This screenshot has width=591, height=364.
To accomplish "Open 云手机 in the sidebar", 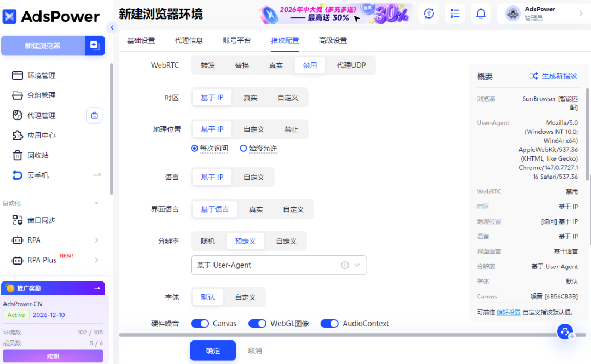I will coord(38,175).
